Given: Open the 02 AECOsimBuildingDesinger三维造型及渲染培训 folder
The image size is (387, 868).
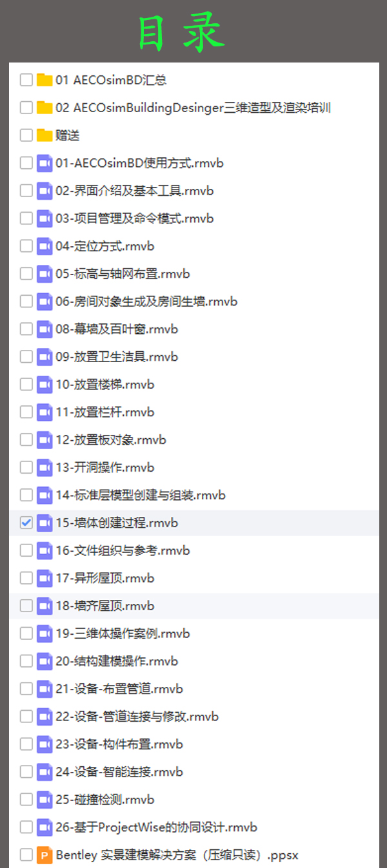Looking at the screenshot, I should (193, 108).
